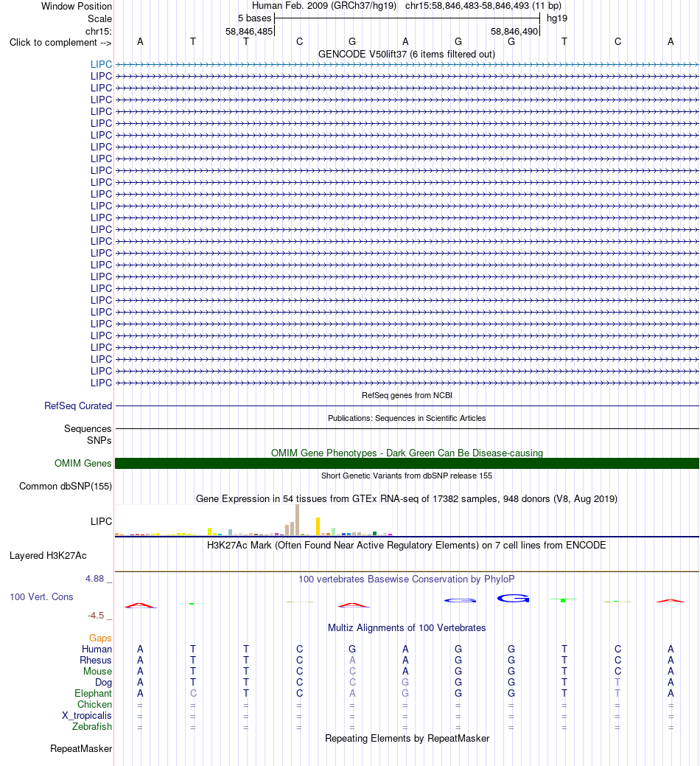This screenshot has height=766, width=700.
Task: Open 'RefSeq genes from NCBI' track title
Action: point(407,395)
